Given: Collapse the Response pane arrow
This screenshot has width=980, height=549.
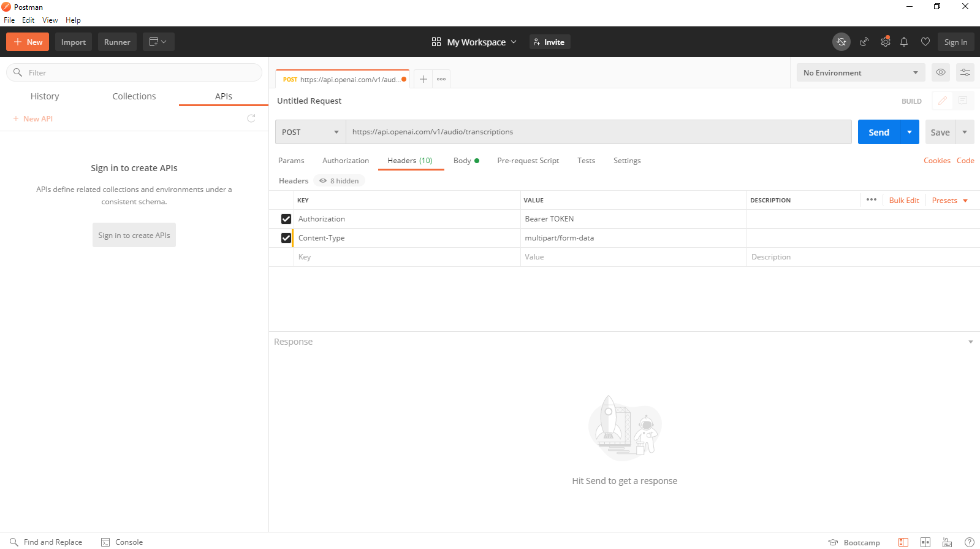Looking at the screenshot, I should (971, 342).
